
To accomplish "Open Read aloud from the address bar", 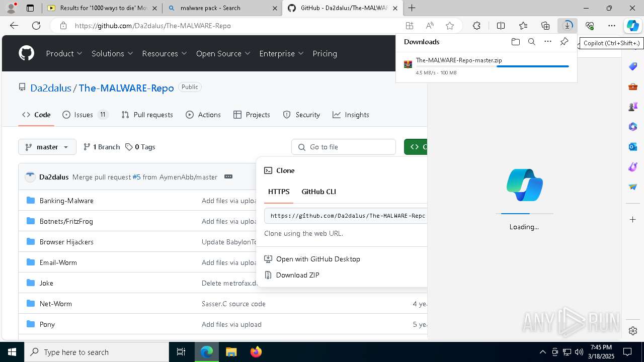I will 430,26.
